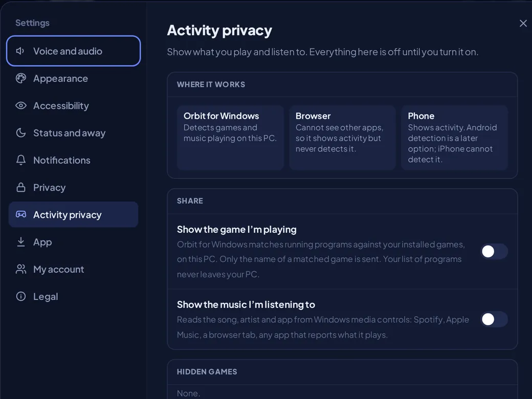Select the Privacy menu entry
Image resolution: width=532 pixels, height=399 pixels.
(x=73, y=187)
